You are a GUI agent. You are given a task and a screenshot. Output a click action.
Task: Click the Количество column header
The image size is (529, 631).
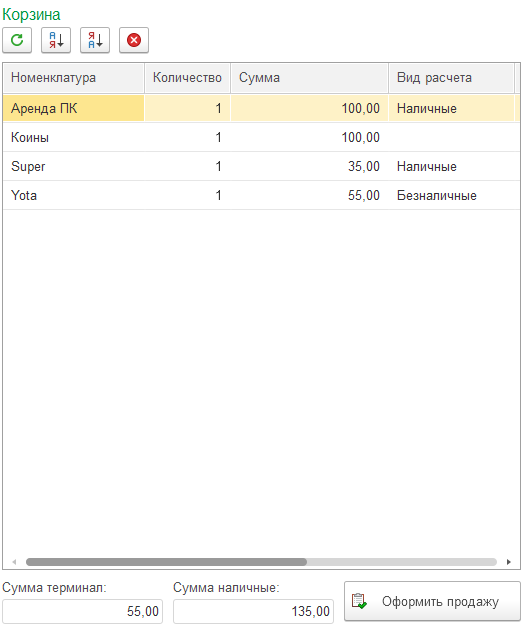point(187,78)
